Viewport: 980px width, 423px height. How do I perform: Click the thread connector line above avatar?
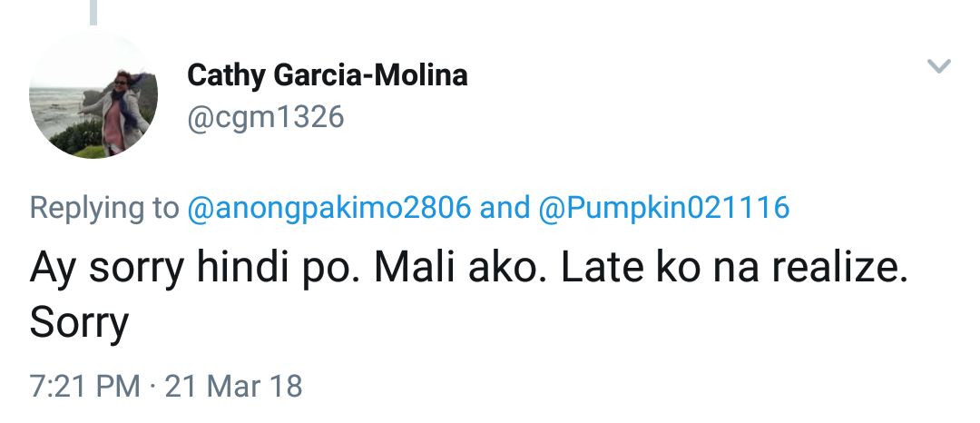click(93, 11)
